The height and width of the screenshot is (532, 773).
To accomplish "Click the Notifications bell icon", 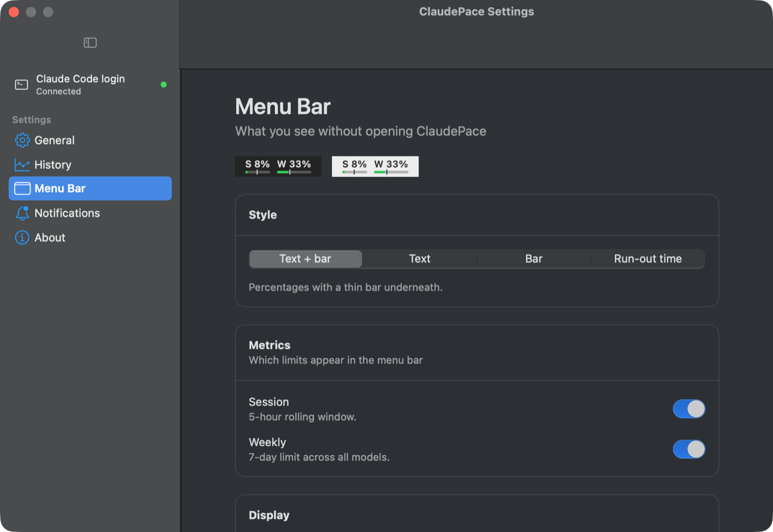I will click(x=22, y=213).
